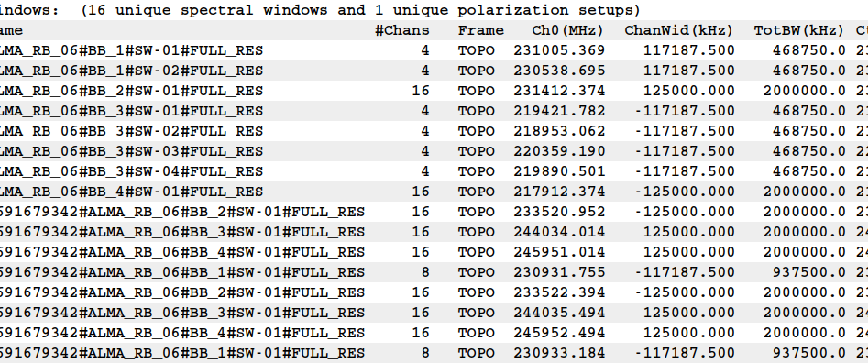Viewport: 868px width, 363px height.
Task: Select row name ALMA_RB_06#BB_3#SW-01#FULL_RES with 219421.782
Action: [131, 111]
